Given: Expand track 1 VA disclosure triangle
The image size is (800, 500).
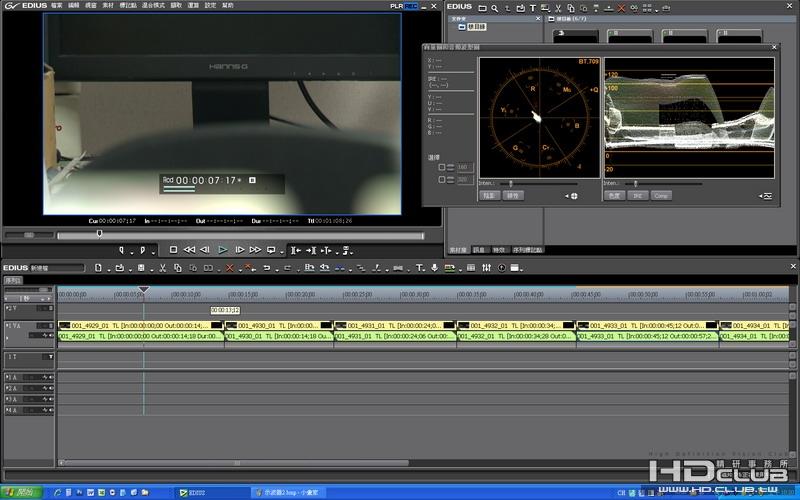Looking at the screenshot, I should [x=7, y=326].
